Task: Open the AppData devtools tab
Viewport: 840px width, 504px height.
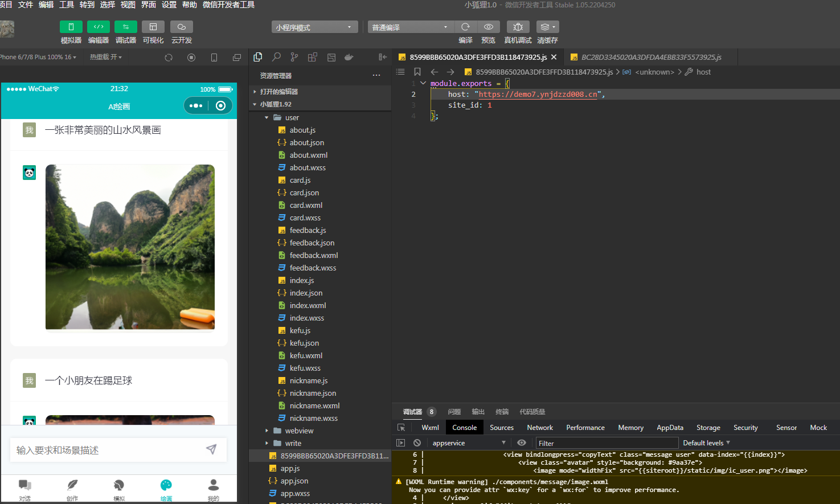Action: point(670,428)
